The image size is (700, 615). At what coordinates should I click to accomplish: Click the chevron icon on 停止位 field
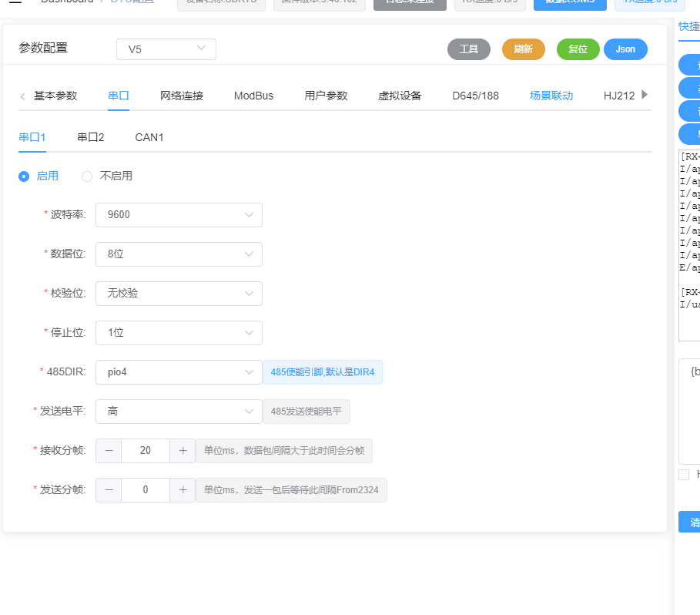pyautogui.click(x=248, y=333)
